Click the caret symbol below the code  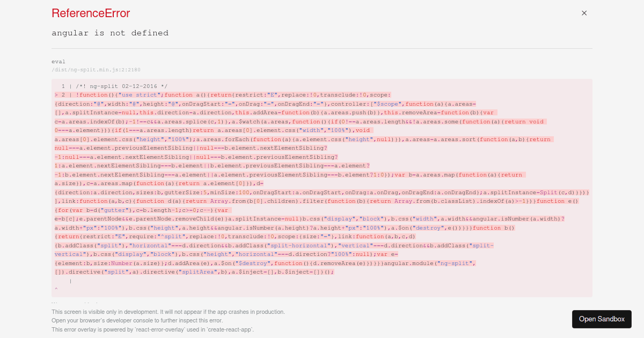click(55, 290)
